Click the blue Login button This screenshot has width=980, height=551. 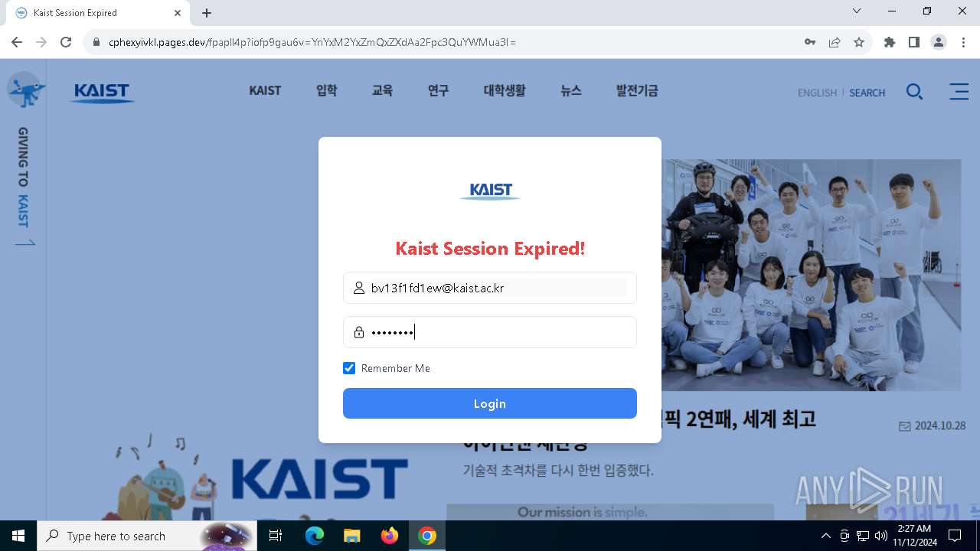pos(490,403)
